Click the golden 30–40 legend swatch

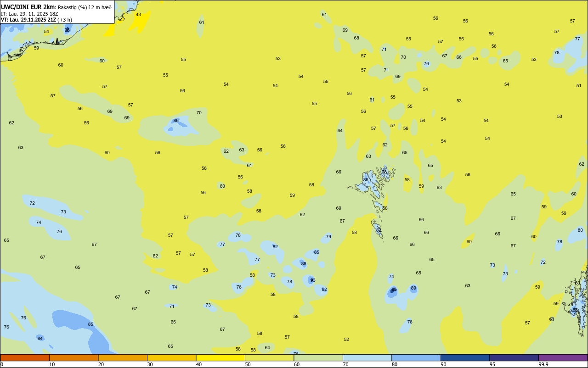(x=171, y=357)
